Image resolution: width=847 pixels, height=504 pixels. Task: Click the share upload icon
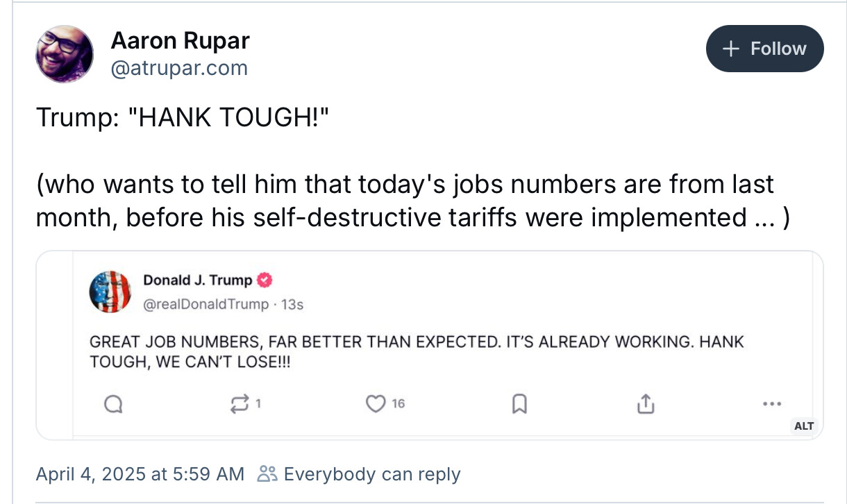pos(645,403)
